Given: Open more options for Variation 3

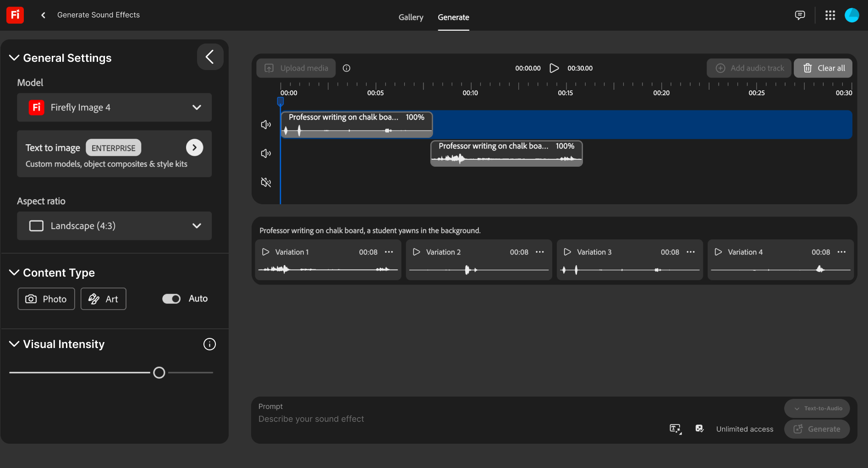Looking at the screenshot, I should 691,252.
